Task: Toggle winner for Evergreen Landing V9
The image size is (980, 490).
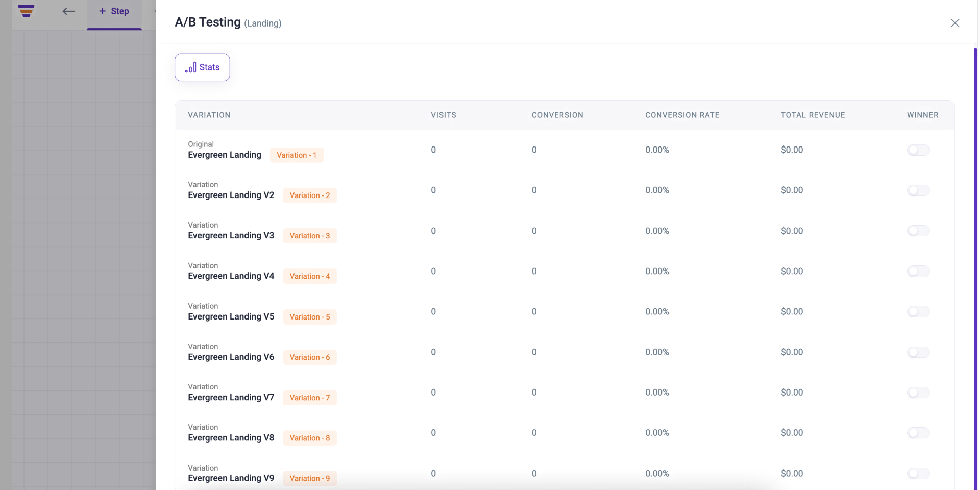Action: point(918,473)
